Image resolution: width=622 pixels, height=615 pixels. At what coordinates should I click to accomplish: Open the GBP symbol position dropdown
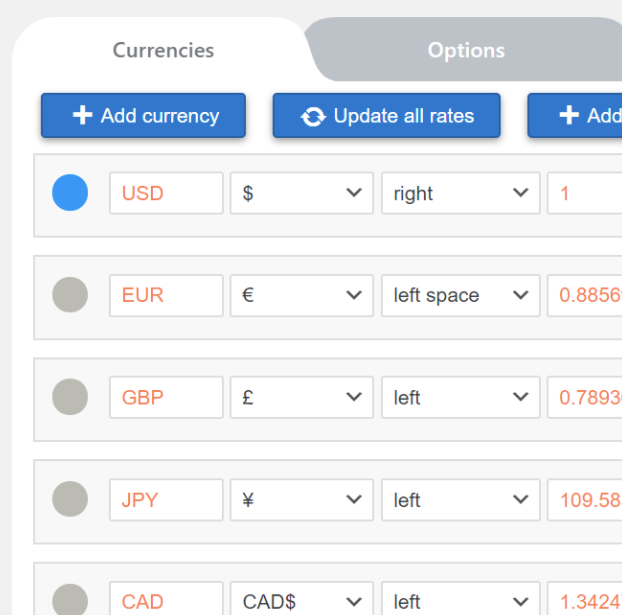click(x=460, y=397)
